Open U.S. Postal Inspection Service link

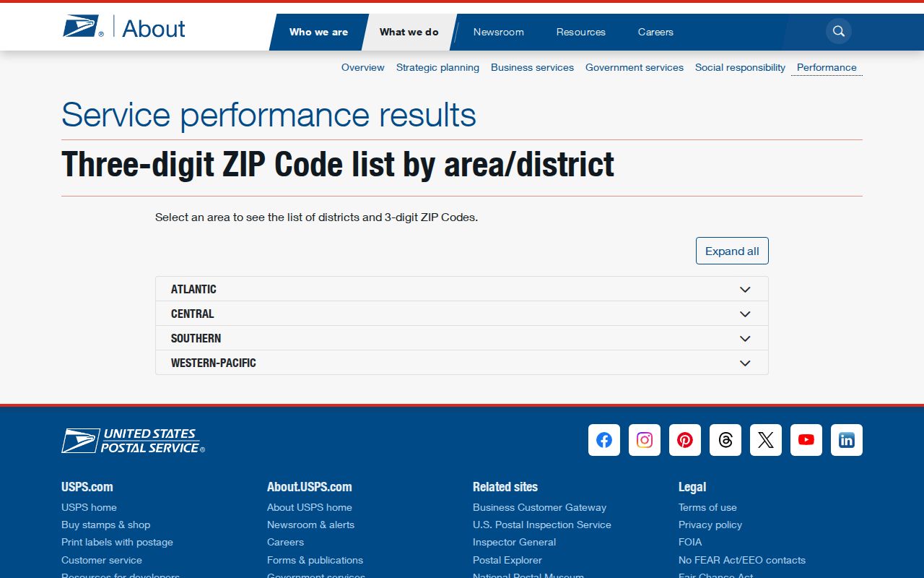(542, 525)
